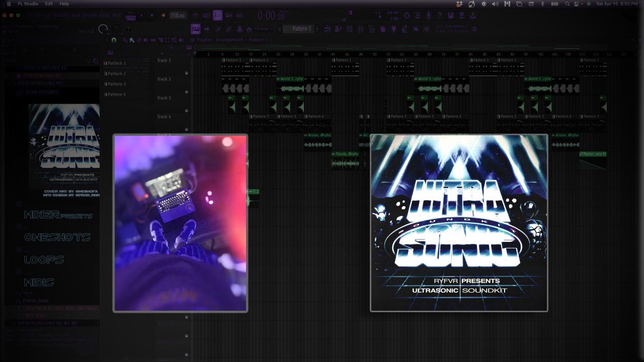Screen dimensions: 644x362
Task: Select the playlist Paint brush tool
Action: pos(132,40)
